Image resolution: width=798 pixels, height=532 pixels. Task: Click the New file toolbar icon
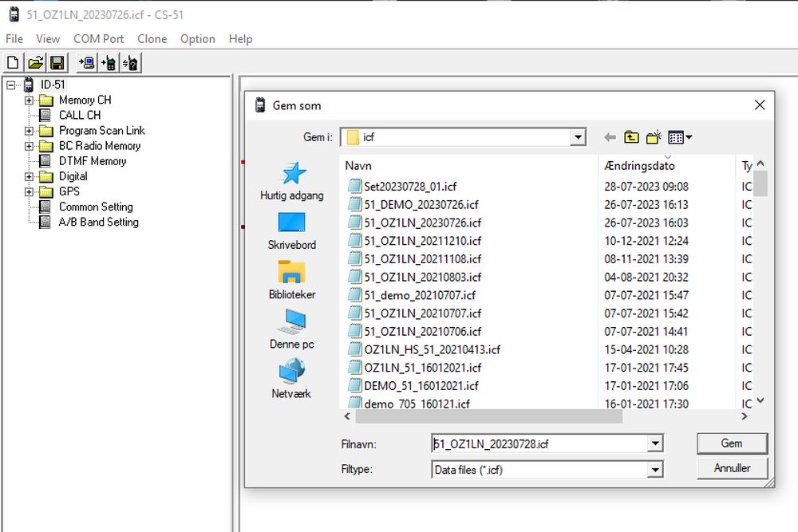[14, 63]
